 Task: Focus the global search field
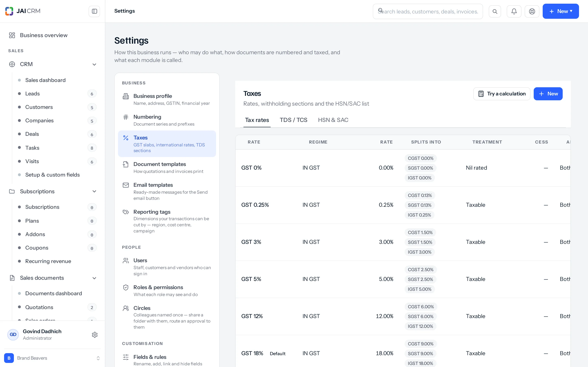click(428, 11)
